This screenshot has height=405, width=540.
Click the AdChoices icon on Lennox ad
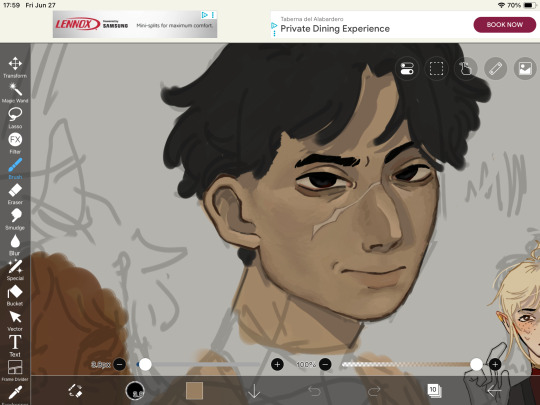coord(204,15)
